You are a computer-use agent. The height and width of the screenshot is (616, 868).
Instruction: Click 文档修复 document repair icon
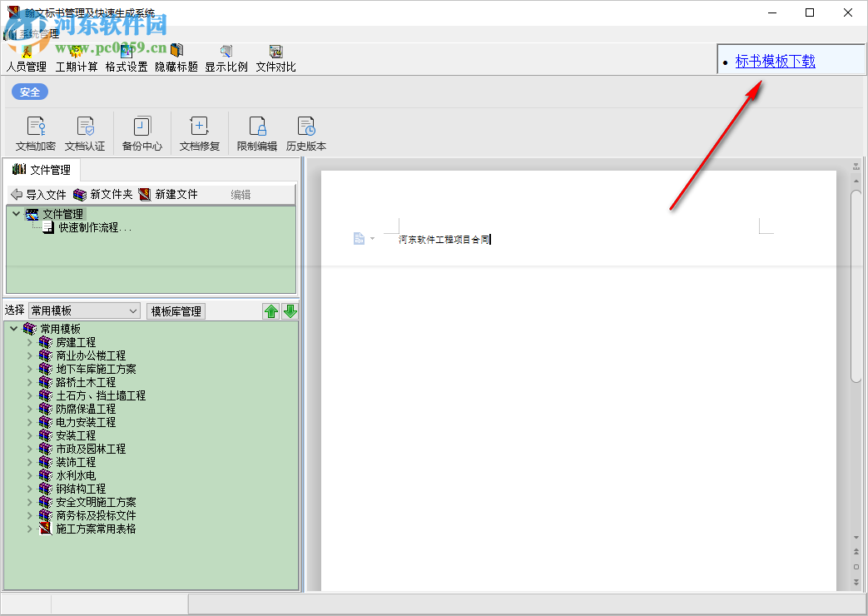pyautogui.click(x=199, y=133)
